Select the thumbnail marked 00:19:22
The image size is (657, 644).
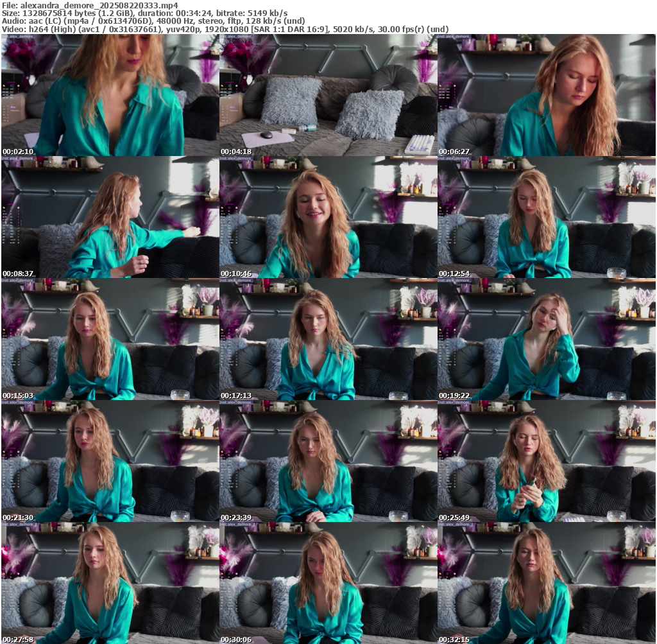(547, 339)
